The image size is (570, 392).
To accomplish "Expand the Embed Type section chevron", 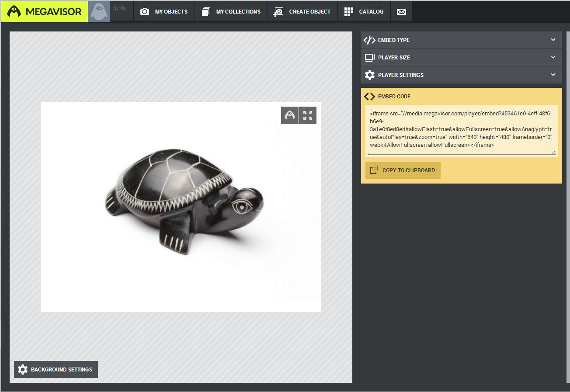I will pos(553,40).
